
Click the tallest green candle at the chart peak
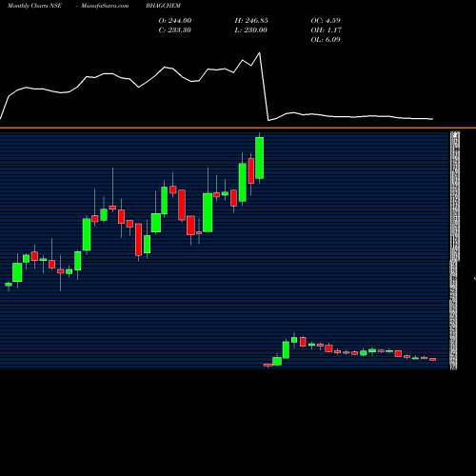[260, 158]
